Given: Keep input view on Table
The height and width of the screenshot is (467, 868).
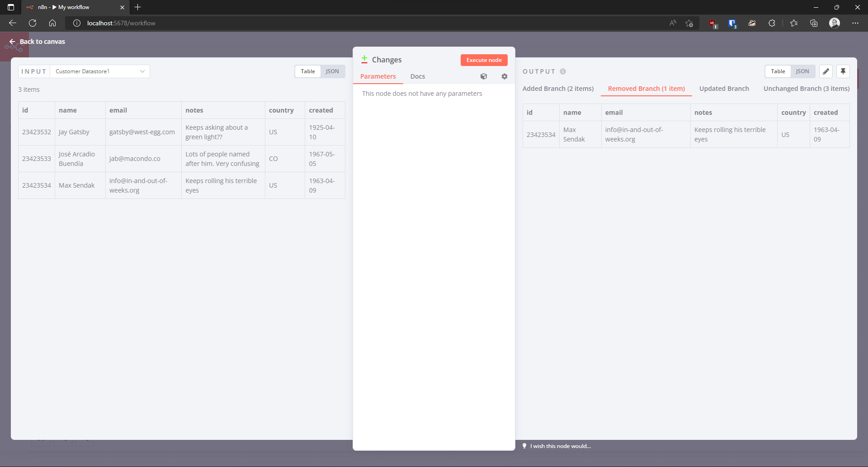Looking at the screenshot, I should point(307,71).
